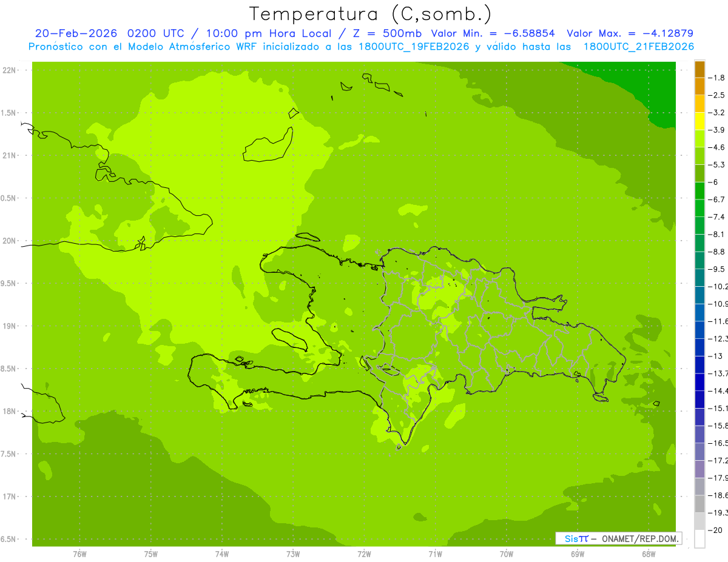728x562 pixels.
Task: Click the 21N latitude axis label
Action: click(9, 156)
